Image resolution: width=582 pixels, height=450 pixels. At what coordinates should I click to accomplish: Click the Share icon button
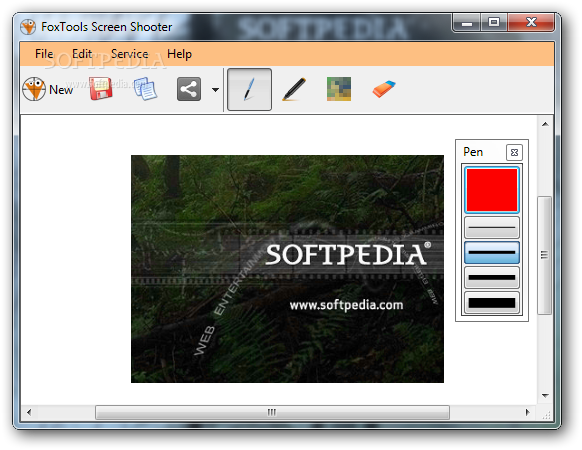pos(189,89)
